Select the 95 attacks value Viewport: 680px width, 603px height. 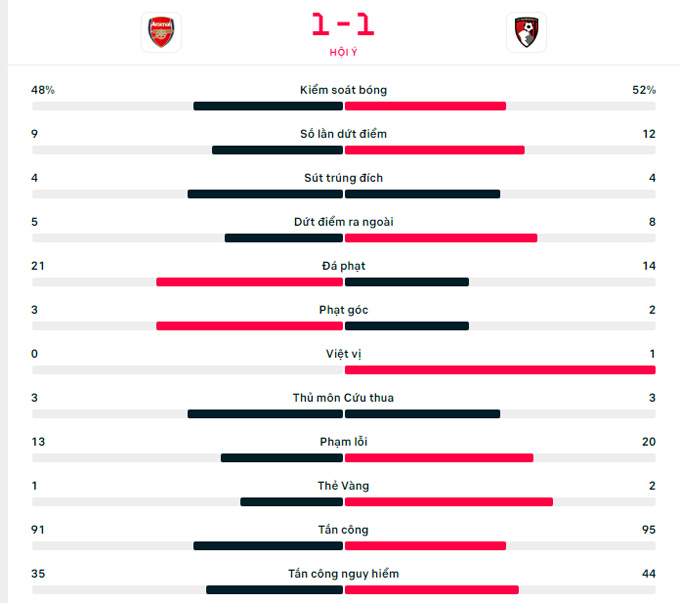[649, 530]
